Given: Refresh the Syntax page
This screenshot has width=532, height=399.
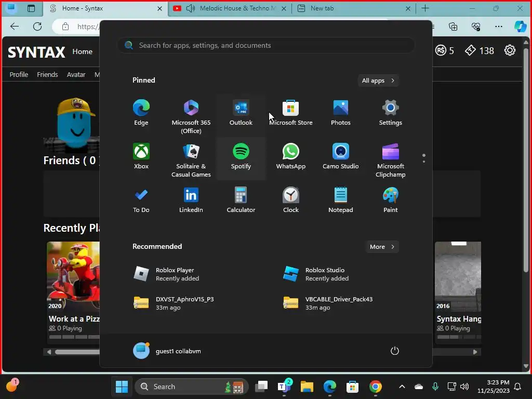Looking at the screenshot, I should pos(37,26).
